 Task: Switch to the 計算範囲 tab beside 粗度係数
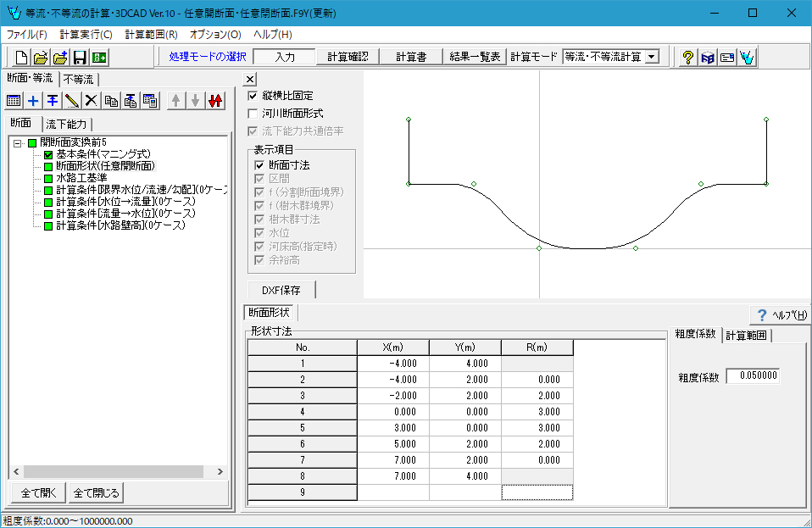click(746, 336)
